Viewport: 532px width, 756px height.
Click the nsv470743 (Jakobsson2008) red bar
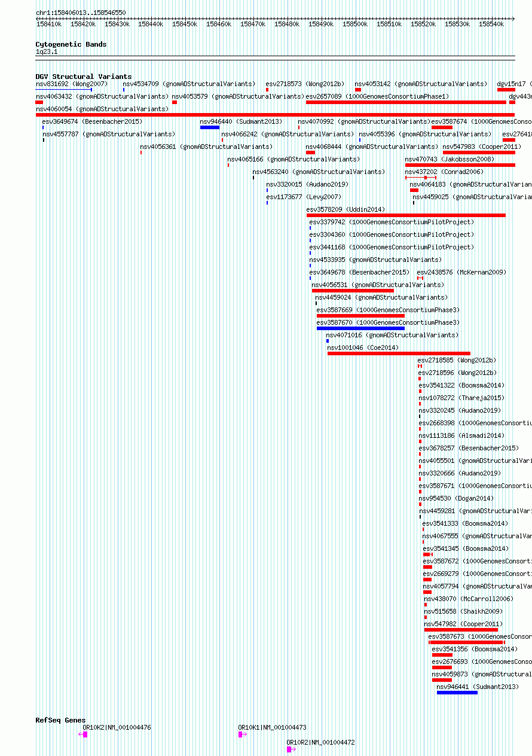tap(460, 165)
